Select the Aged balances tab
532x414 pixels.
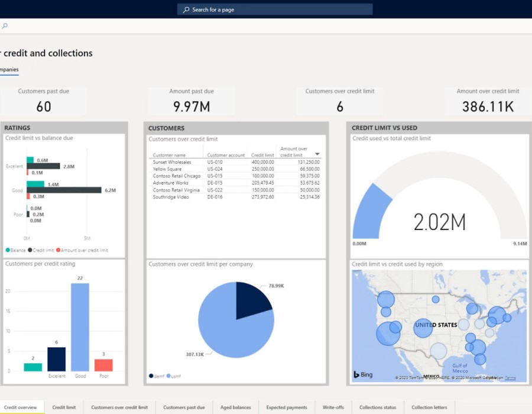click(235, 407)
